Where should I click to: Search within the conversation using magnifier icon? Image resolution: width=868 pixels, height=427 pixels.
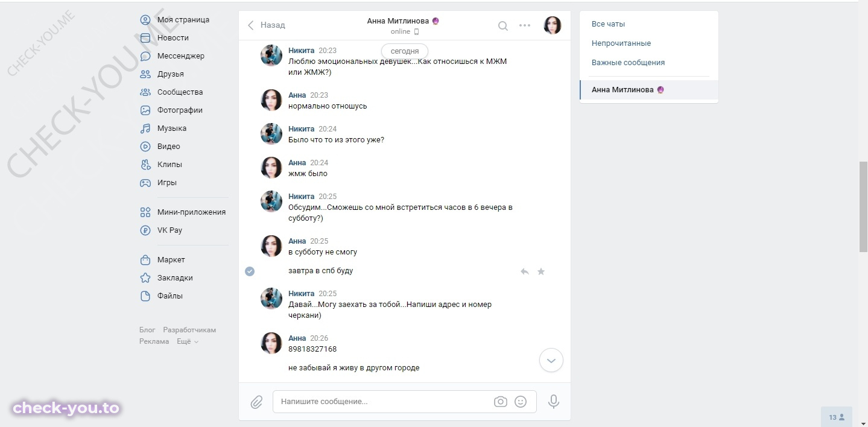pyautogui.click(x=502, y=25)
